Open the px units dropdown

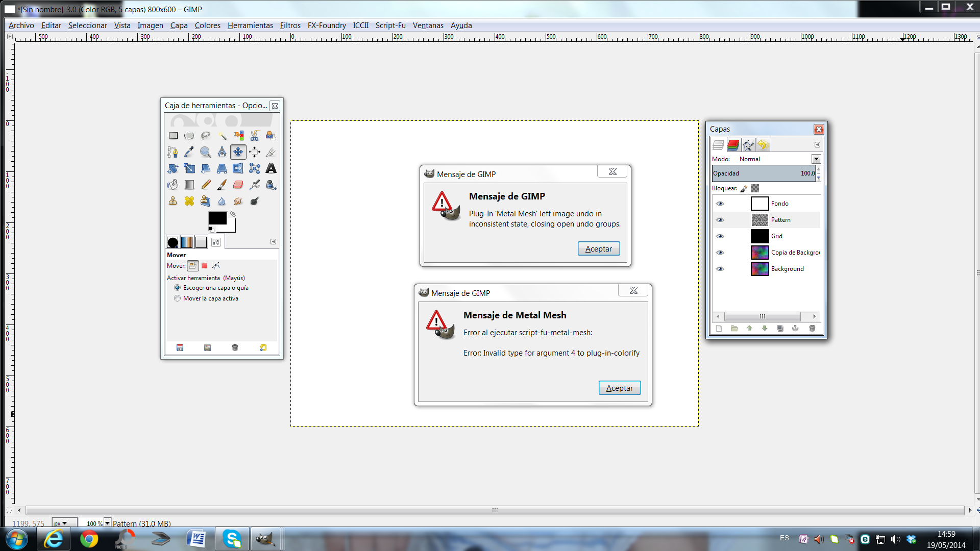point(65,523)
